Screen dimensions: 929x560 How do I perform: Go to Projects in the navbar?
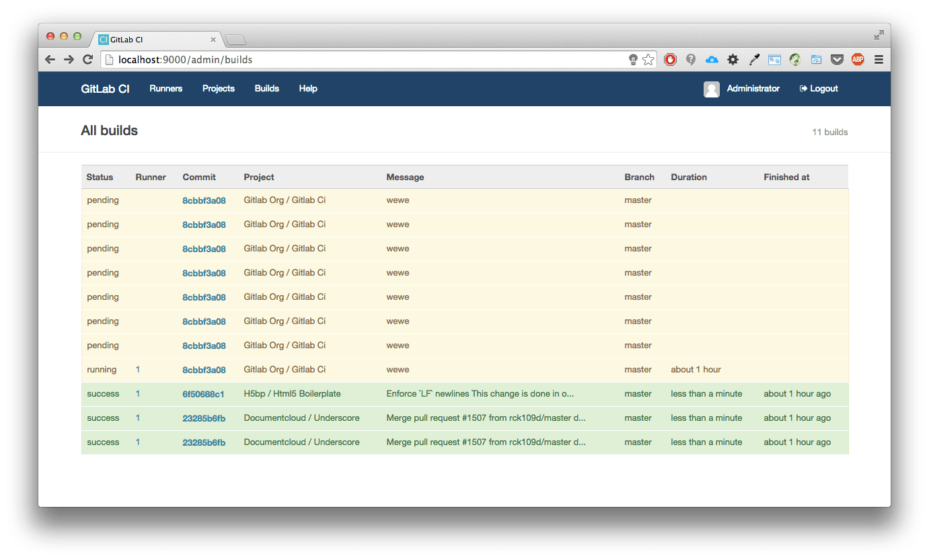pos(219,89)
